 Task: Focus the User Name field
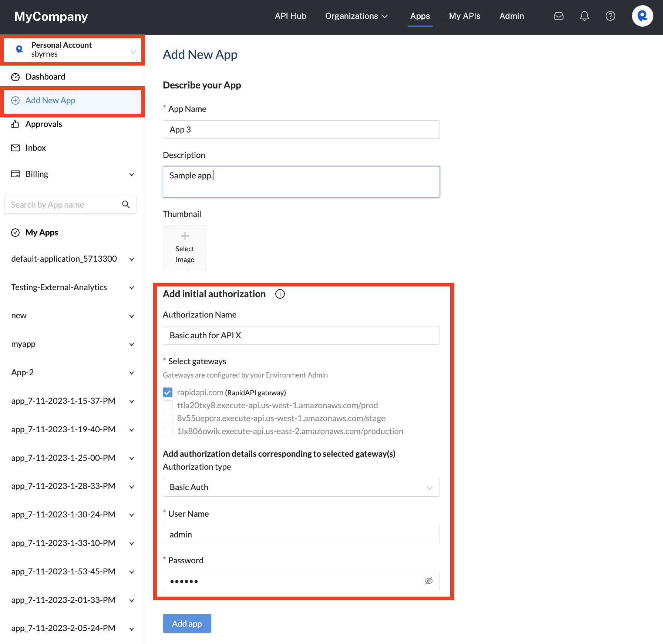coord(301,534)
